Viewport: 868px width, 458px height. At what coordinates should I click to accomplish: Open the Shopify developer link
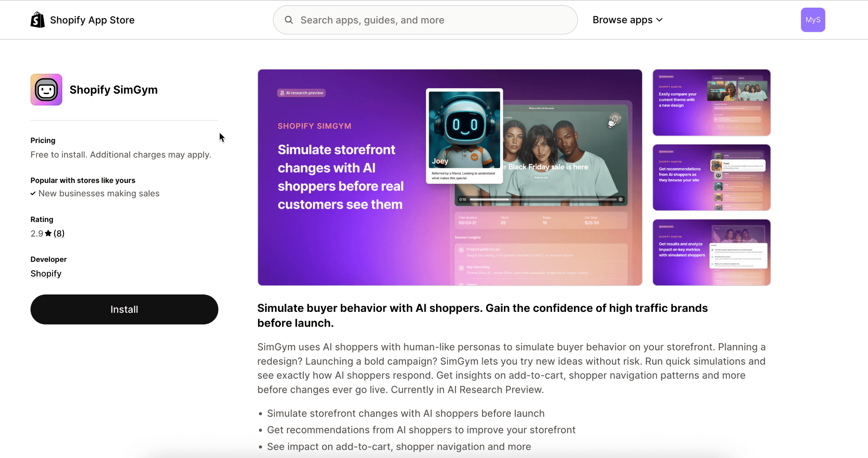coord(46,274)
